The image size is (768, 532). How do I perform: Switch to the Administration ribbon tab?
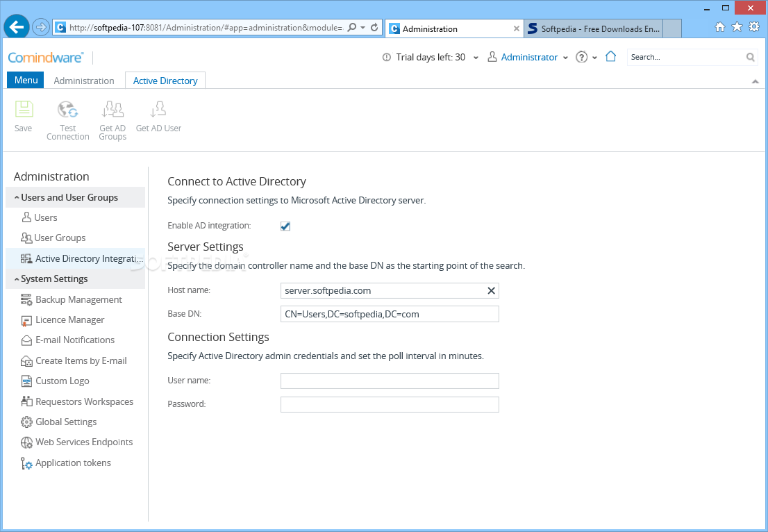click(x=84, y=81)
